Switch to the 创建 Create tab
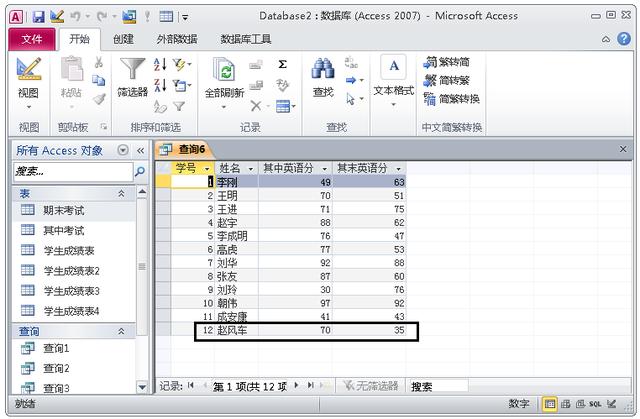The height and width of the screenshot is (419, 640). 123,39
